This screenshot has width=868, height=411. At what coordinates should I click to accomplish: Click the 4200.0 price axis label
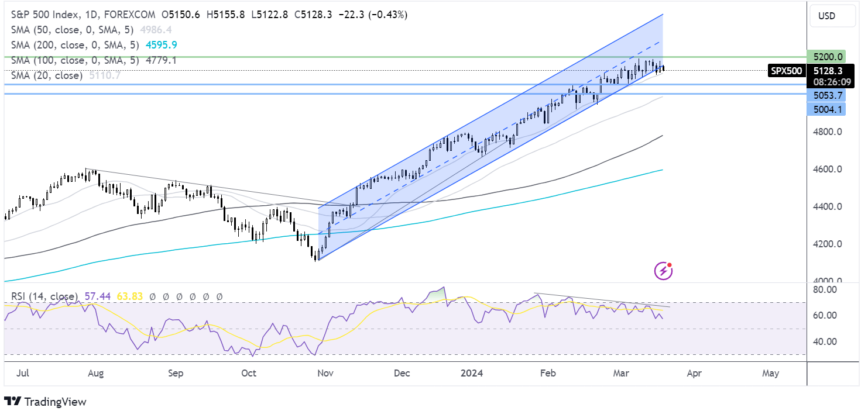pyautogui.click(x=826, y=244)
